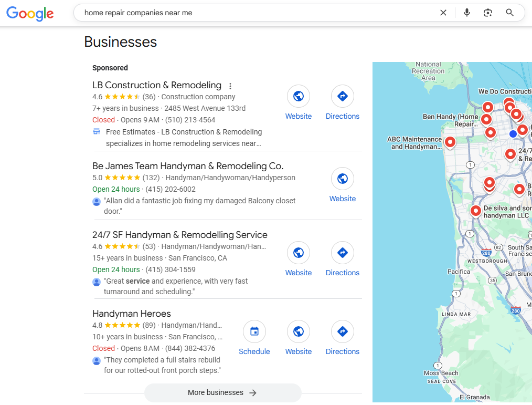This screenshot has width=532, height=405.
Task: Schedule appointment with Handyman Heroes
Action: (254, 331)
